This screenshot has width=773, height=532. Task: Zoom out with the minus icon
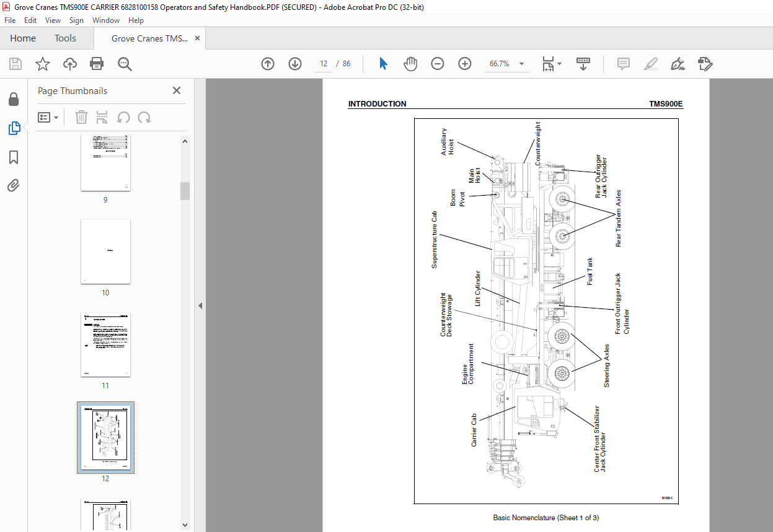[438, 64]
